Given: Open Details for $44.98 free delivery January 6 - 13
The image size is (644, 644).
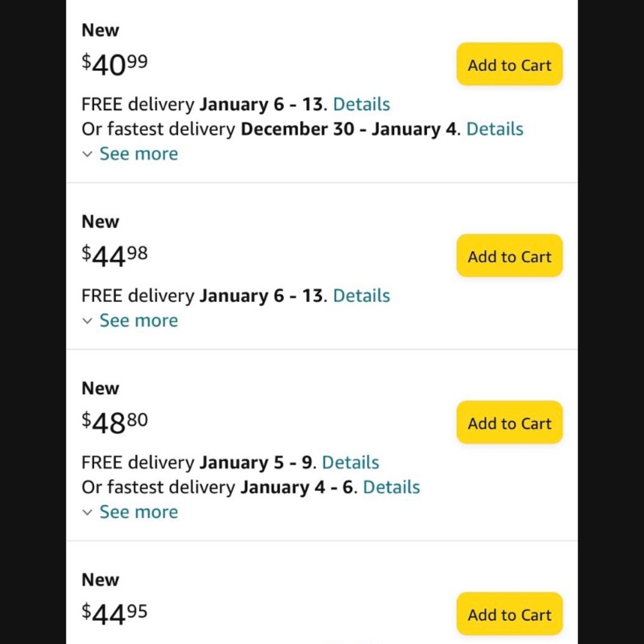Looking at the screenshot, I should click(361, 296).
